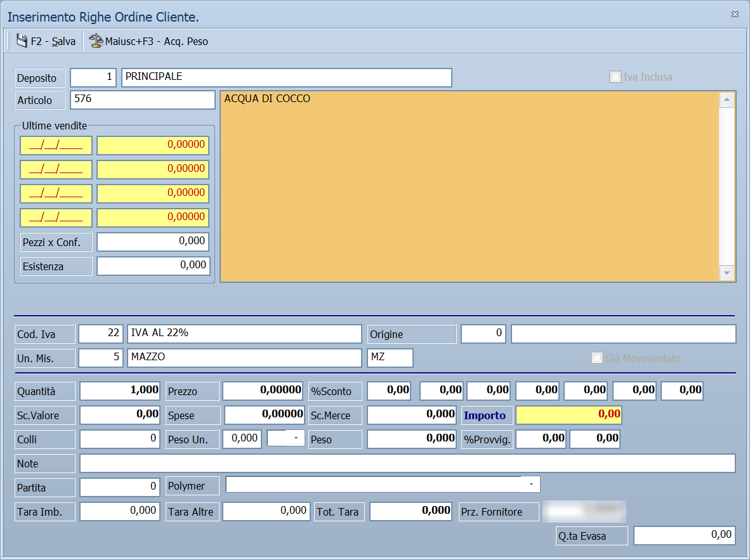Screen dimensions: 750x560
Task: Click the ACQUA DI COCCO description area
Action: [x=470, y=186]
